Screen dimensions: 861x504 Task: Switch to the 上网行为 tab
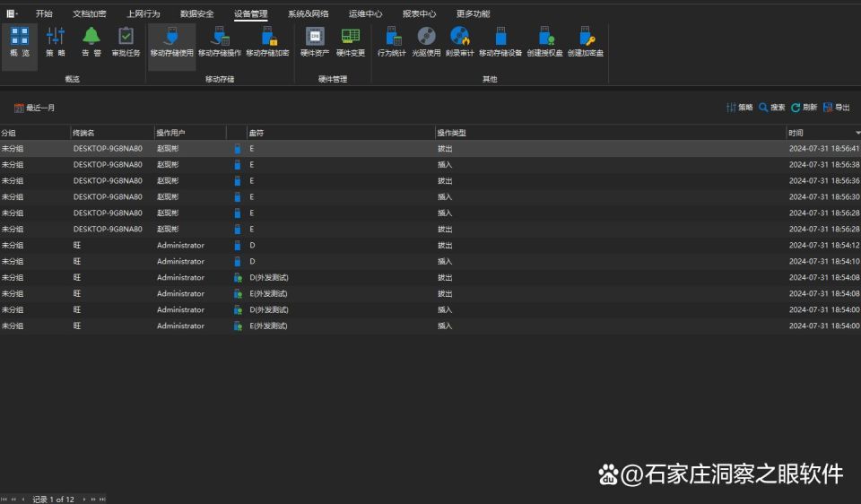[143, 13]
